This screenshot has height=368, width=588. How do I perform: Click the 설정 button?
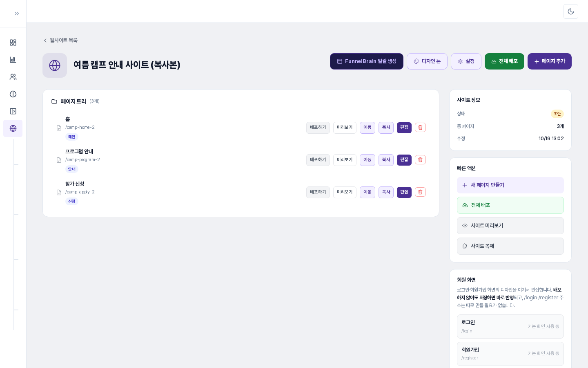click(466, 61)
